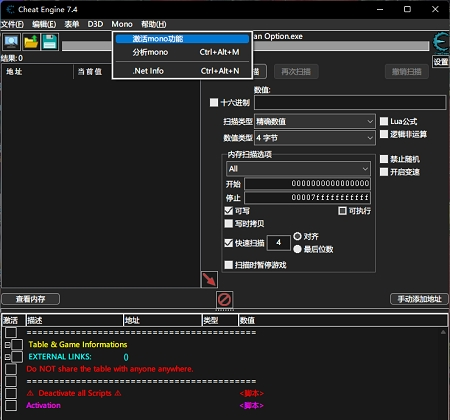Tick the Do NOT share row checkbox

[x=11, y=369]
